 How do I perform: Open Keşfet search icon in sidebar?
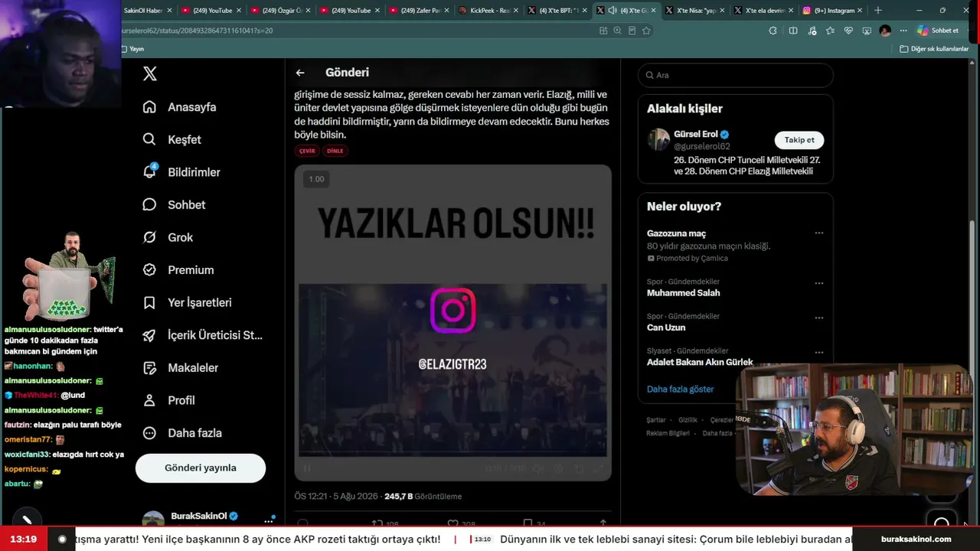(x=149, y=139)
